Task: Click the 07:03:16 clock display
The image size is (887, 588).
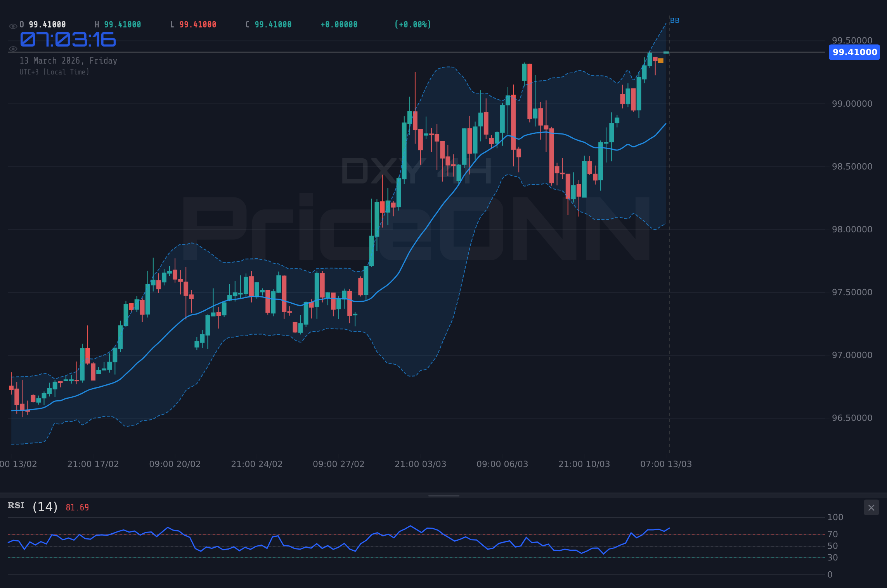Action: click(x=68, y=40)
